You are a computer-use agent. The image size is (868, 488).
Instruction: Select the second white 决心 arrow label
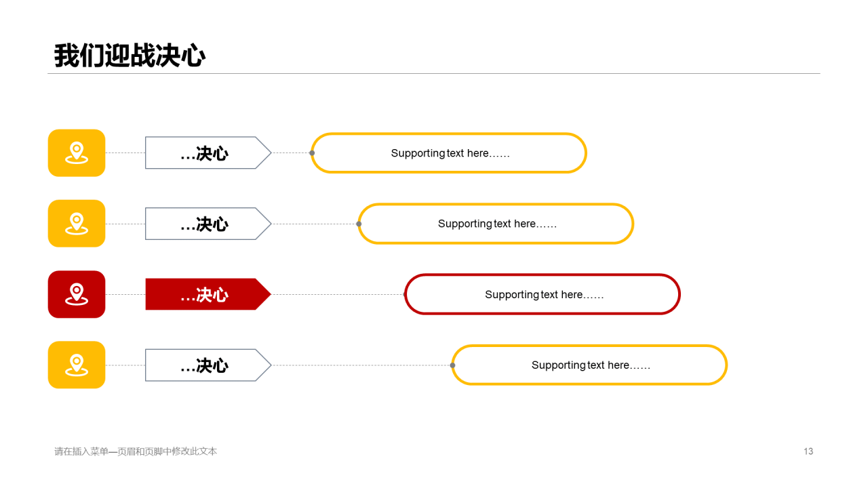(208, 224)
